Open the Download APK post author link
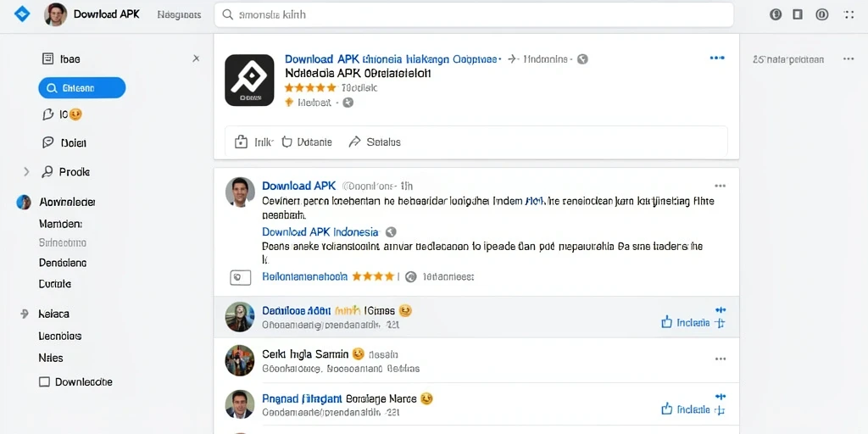Viewport: 868px width, 434px height. click(x=299, y=186)
